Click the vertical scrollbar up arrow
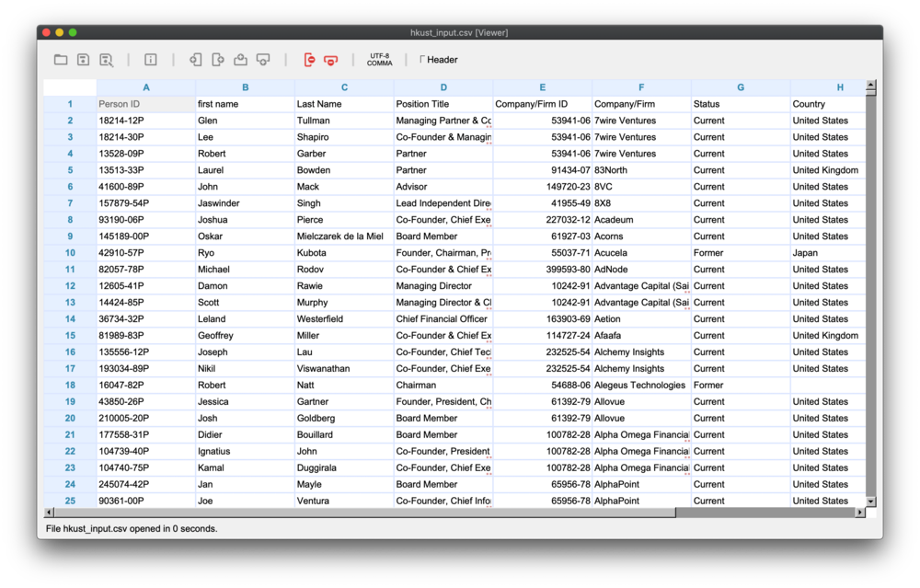920x588 pixels. [x=870, y=85]
